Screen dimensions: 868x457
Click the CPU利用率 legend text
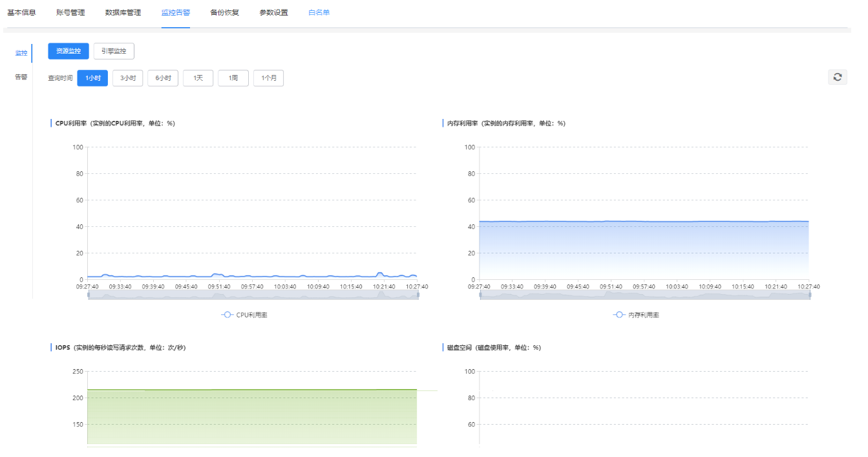coord(252,315)
